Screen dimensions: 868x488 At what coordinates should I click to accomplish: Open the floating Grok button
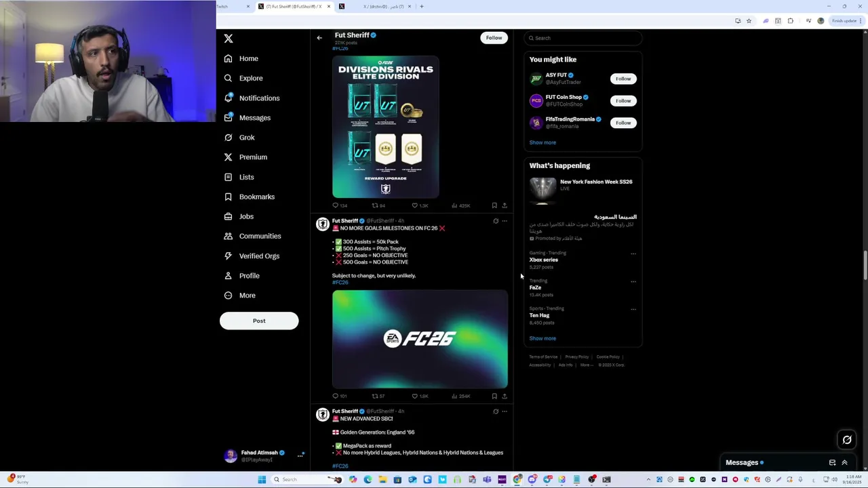click(847, 440)
